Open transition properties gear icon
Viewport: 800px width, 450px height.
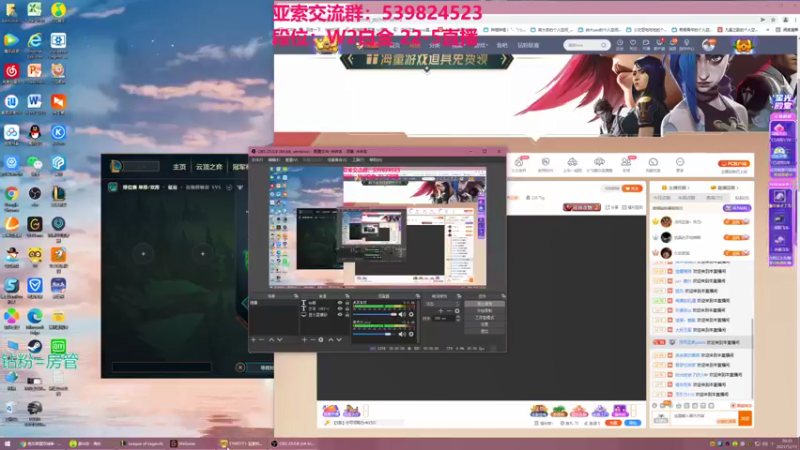click(x=457, y=311)
